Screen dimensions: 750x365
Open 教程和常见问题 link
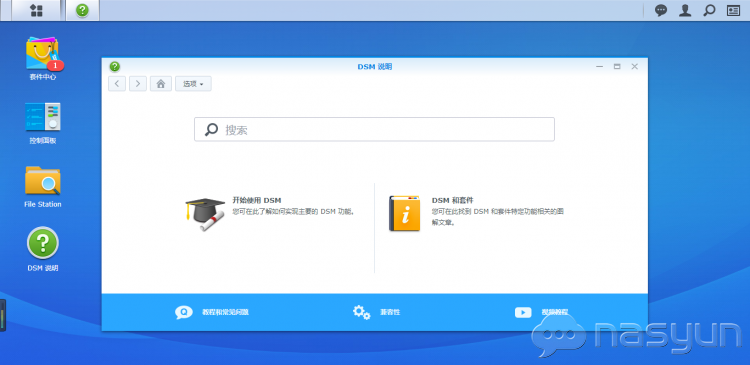point(225,312)
